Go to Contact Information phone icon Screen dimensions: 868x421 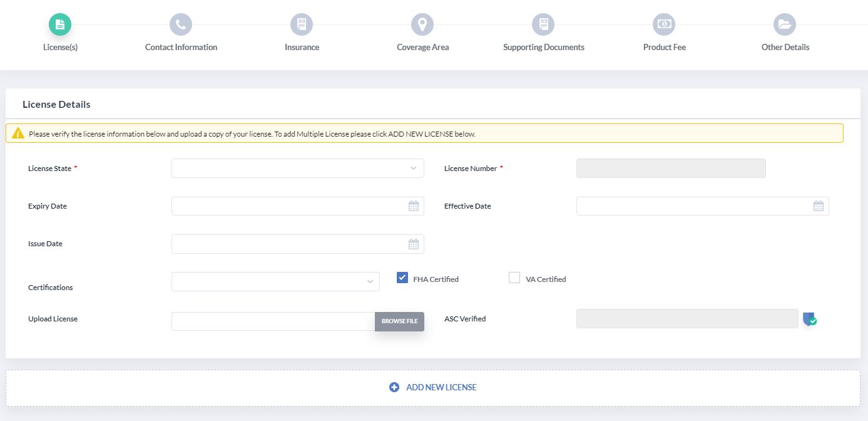tap(181, 24)
